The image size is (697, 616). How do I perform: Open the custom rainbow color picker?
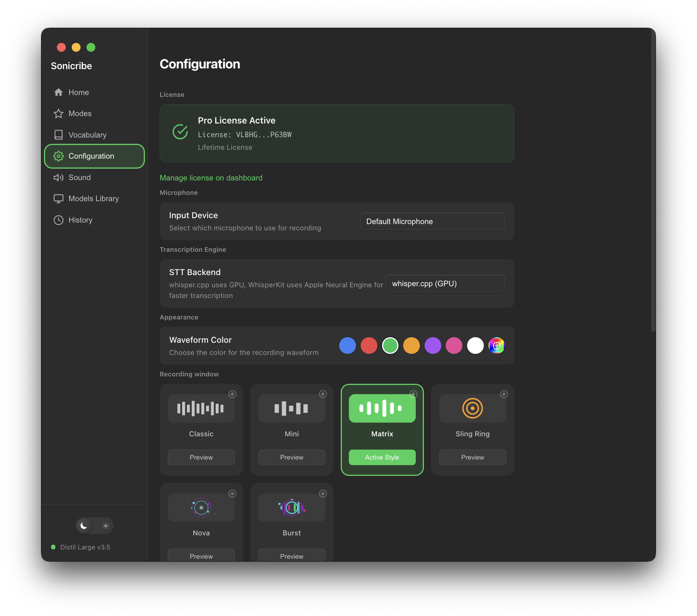(497, 346)
